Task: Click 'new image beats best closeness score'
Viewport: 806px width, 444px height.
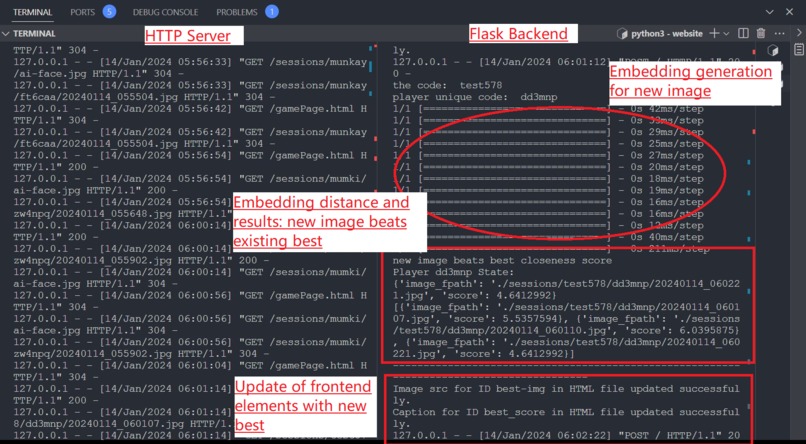Action: tap(502, 261)
